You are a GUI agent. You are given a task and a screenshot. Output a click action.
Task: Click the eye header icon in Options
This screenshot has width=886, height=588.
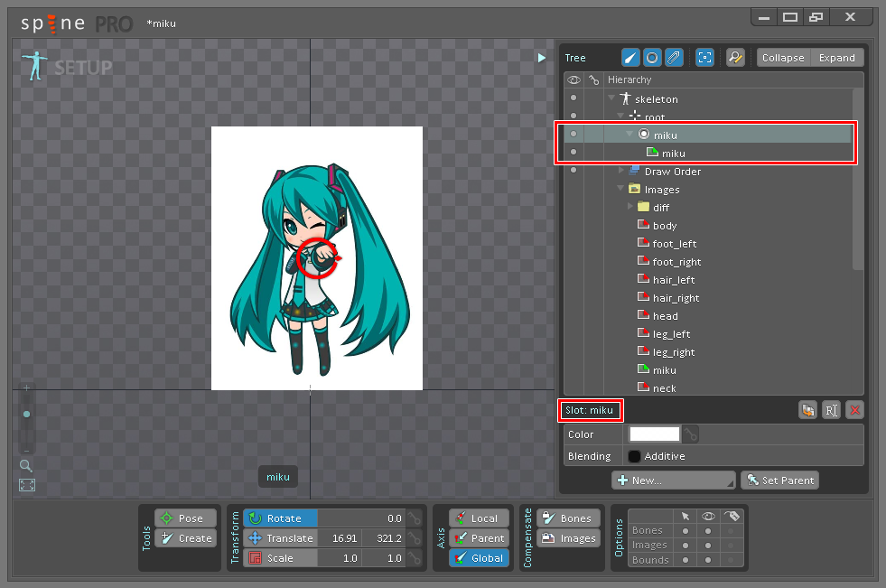[708, 517]
